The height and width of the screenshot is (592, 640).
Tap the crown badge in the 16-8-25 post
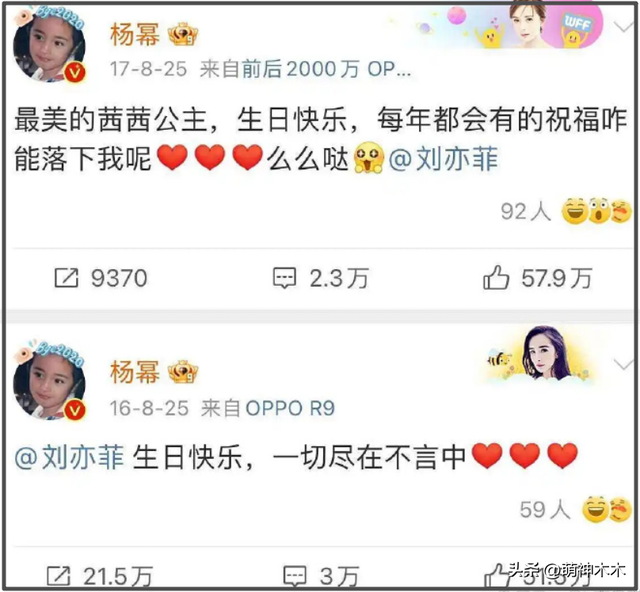point(183,372)
